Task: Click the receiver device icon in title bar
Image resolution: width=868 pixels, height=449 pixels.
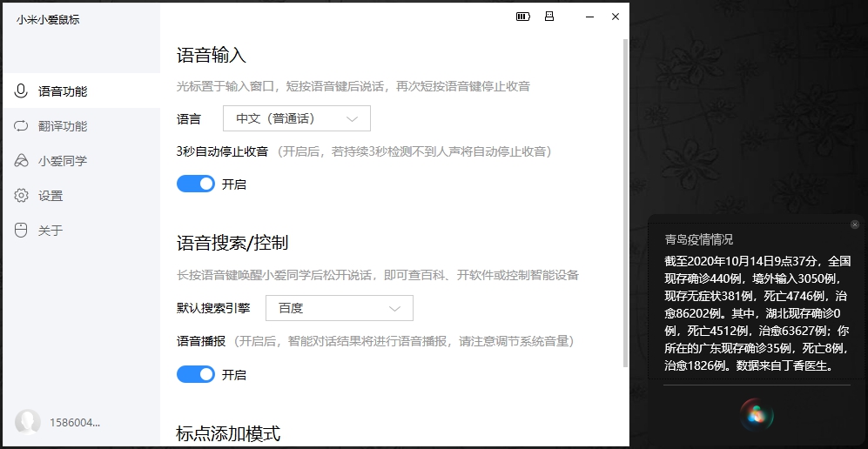Action: coord(549,16)
